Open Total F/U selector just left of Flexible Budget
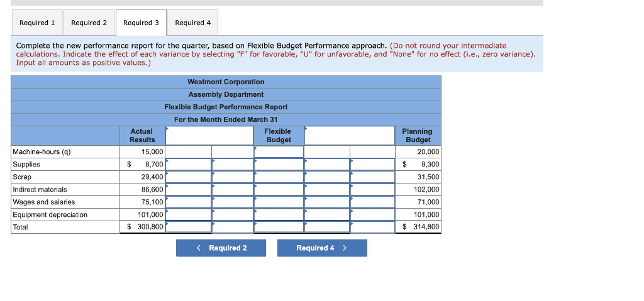This screenshot has height=301, width=644. click(233, 227)
